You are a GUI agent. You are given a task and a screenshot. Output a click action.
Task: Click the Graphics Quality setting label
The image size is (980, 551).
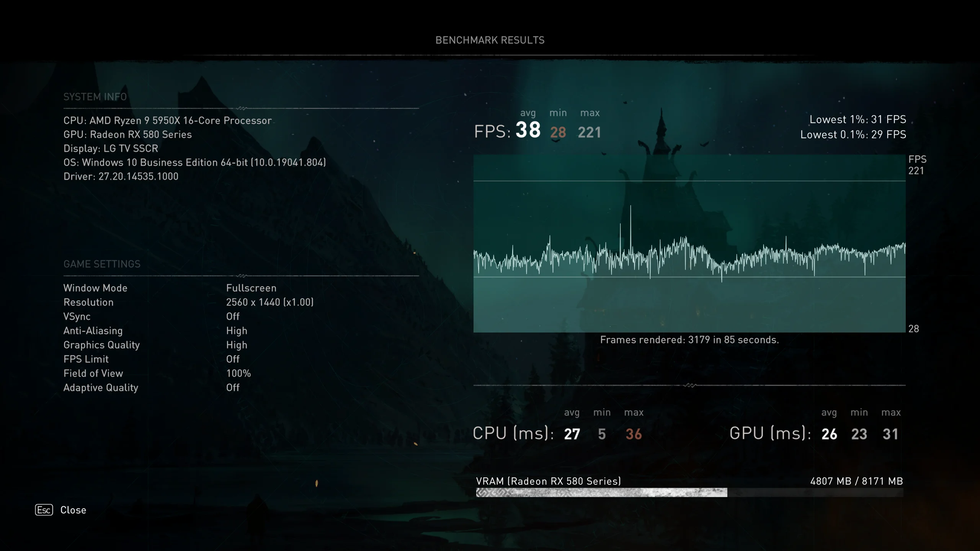tap(101, 345)
